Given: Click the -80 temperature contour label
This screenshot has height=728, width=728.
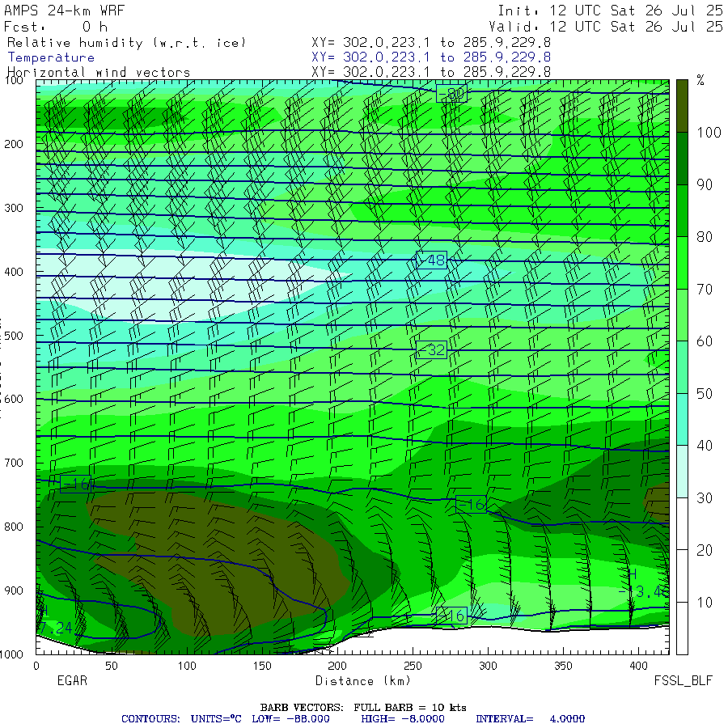Looking at the screenshot, I should point(451,94).
